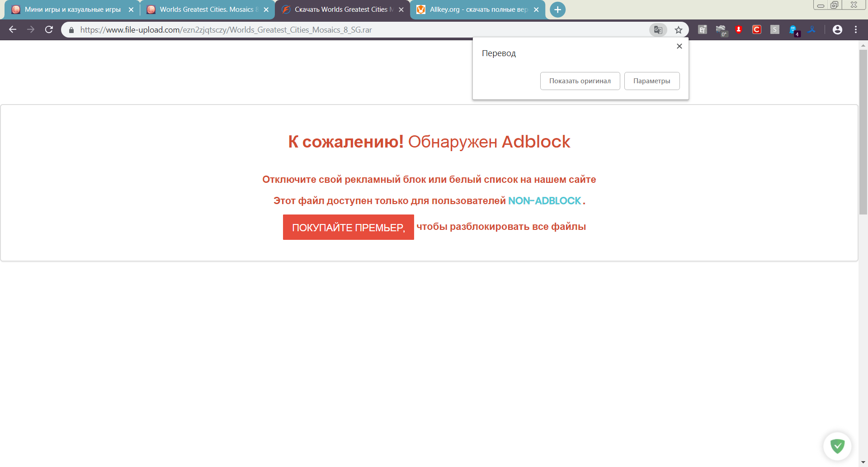Close the Worlds Greatest Cities. Mosaics tab
868x467 pixels.
click(266, 10)
